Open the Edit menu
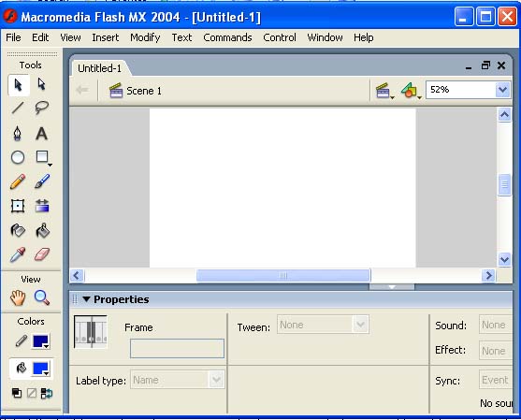Image resolution: width=521 pixels, height=420 pixels. coord(40,37)
